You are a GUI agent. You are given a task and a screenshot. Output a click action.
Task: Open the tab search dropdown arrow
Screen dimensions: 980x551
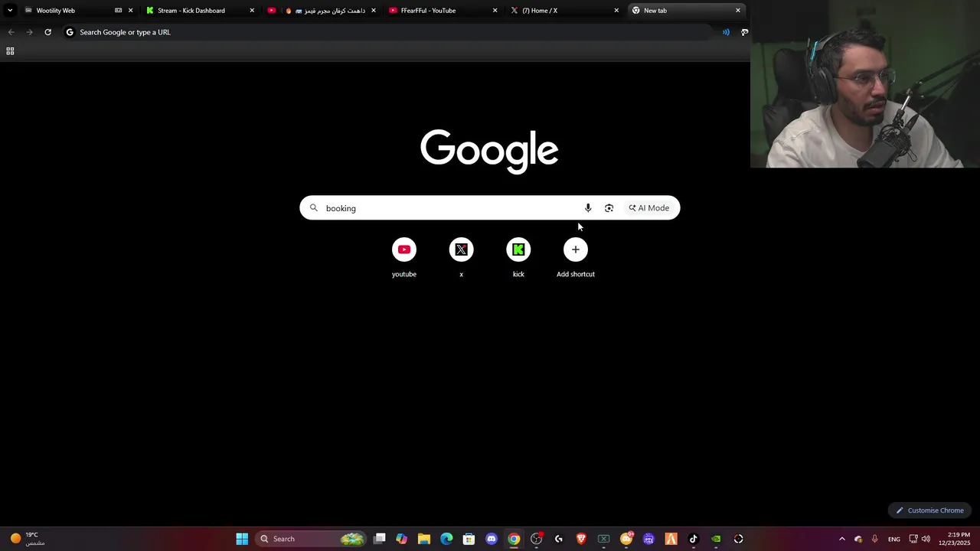pyautogui.click(x=10, y=11)
